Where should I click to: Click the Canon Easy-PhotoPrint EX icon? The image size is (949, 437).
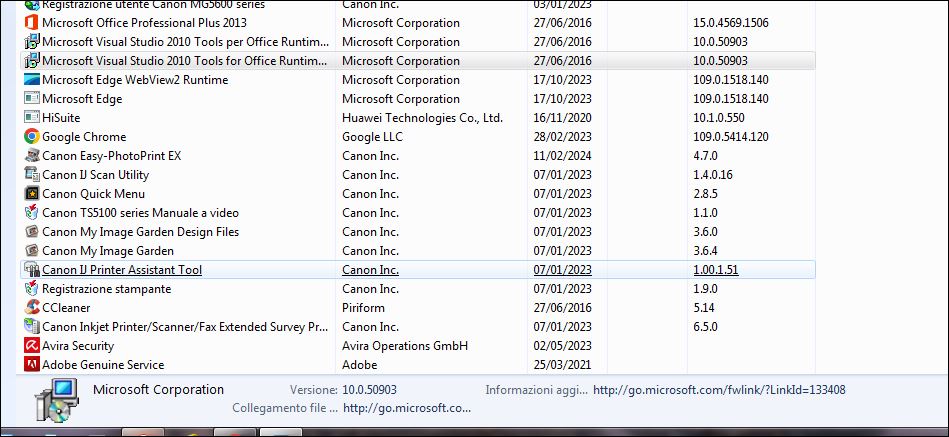tap(31, 156)
